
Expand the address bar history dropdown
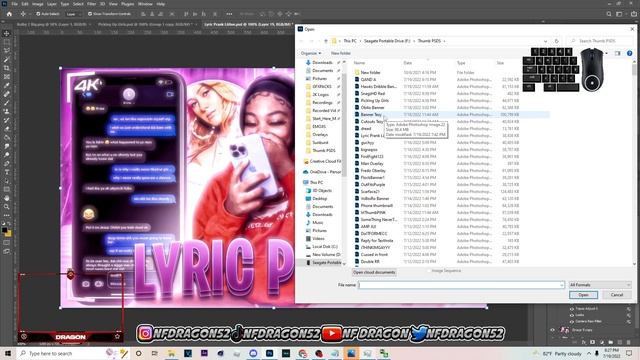point(545,41)
